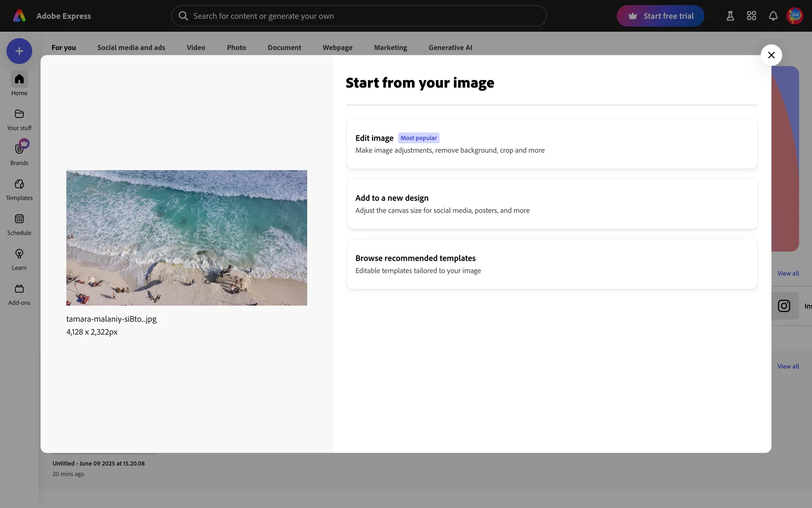The width and height of the screenshot is (812, 508).
Task: Click Start free trial button
Action: click(x=660, y=16)
